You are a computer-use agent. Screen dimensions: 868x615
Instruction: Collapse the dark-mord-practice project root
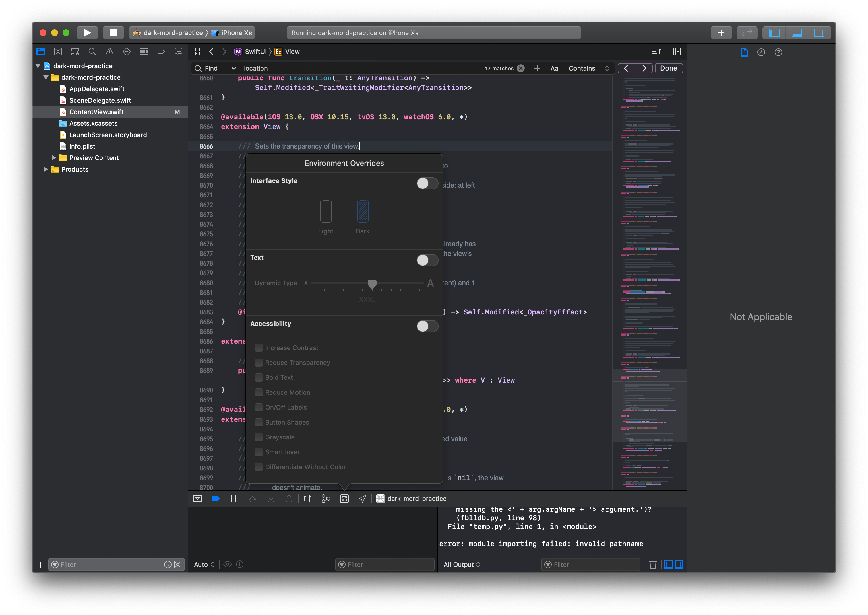pyautogui.click(x=38, y=66)
